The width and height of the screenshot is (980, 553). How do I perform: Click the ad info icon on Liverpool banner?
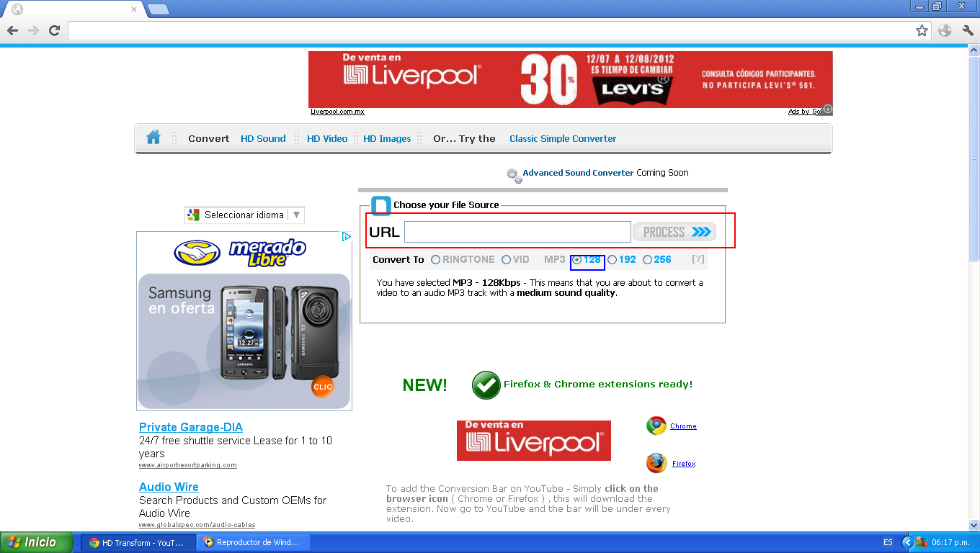[828, 109]
